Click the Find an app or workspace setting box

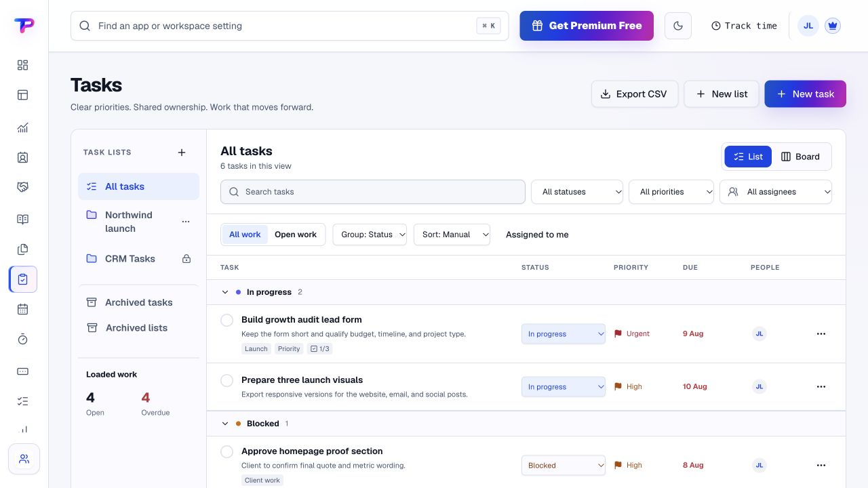pyautogui.click(x=290, y=26)
